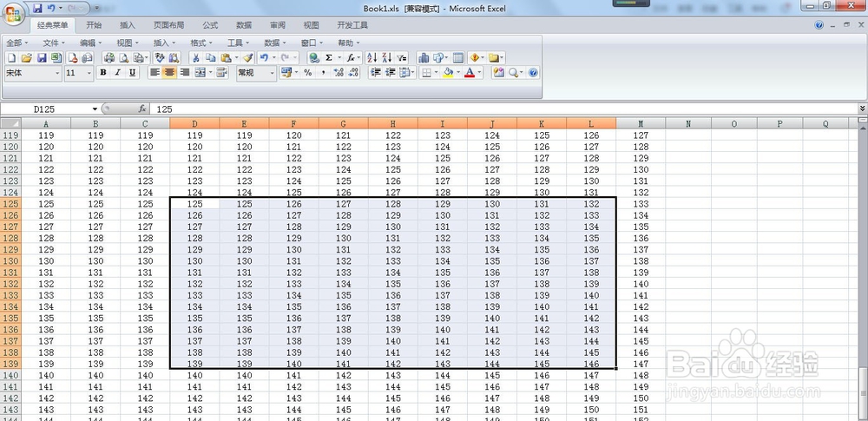The width and height of the screenshot is (868, 421).
Task: Click the fx button beside formula bar
Action: [142, 109]
